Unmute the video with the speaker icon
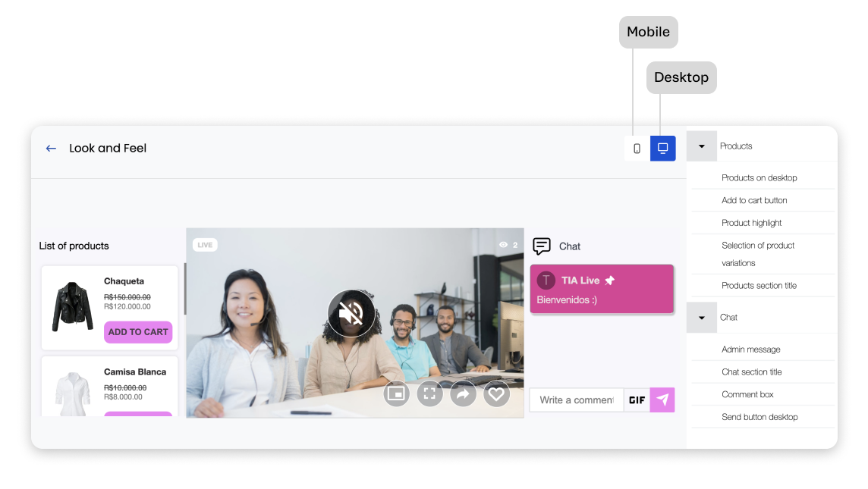Viewport: 868px width, 489px height. [x=351, y=313]
